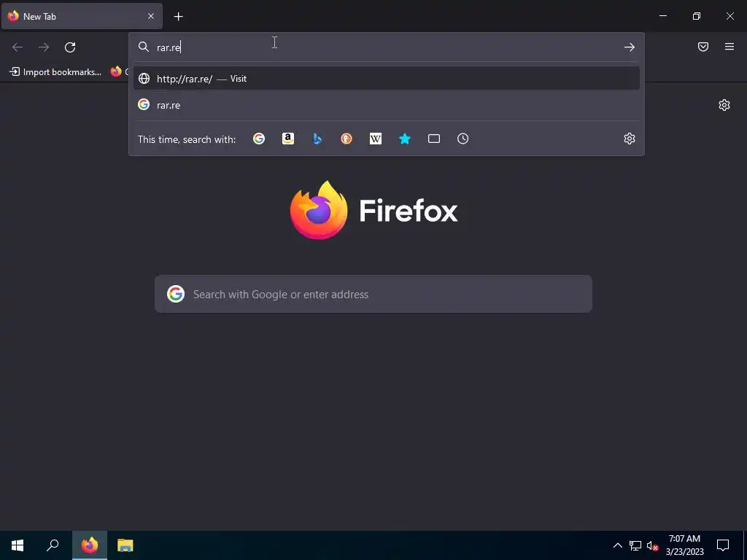
Task: Go back one page
Action: point(18,47)
